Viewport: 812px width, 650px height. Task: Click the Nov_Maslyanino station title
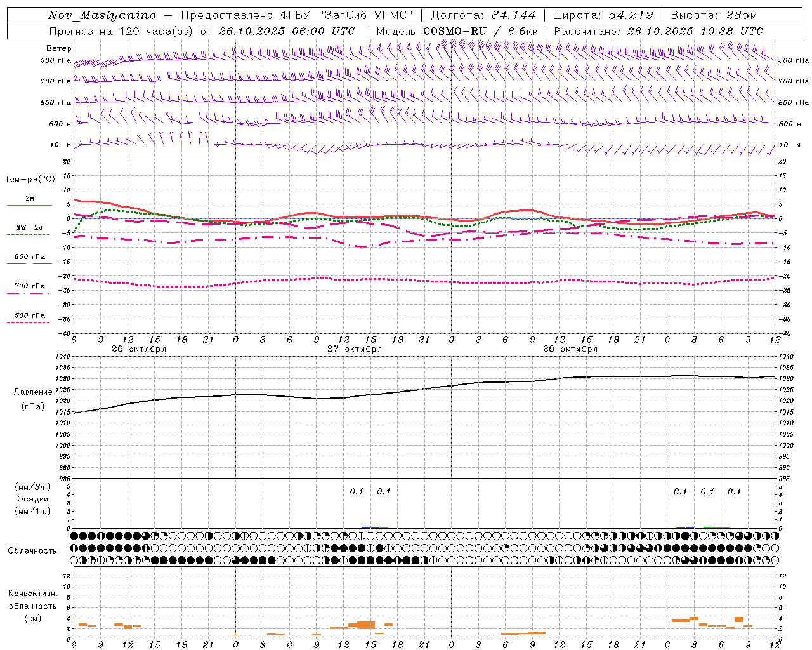[102, 15]
